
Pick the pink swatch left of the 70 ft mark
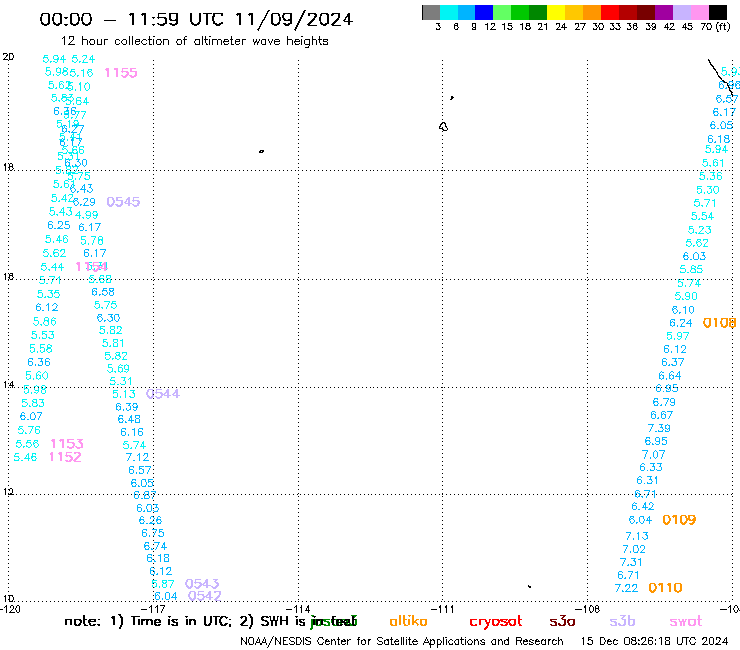[x=698, y=12]
